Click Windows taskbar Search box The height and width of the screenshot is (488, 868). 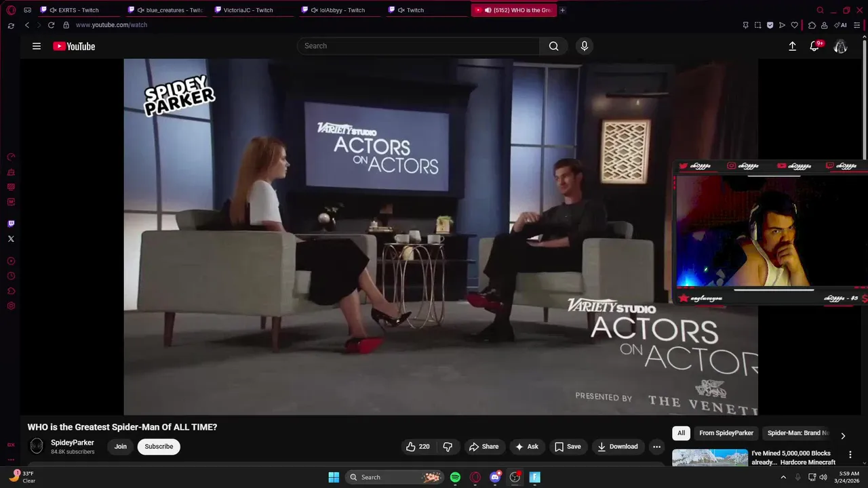click(x=395, y=477)
